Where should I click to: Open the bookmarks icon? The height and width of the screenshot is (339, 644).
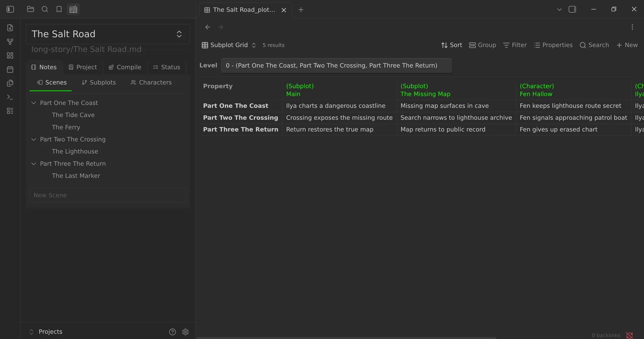59,9
